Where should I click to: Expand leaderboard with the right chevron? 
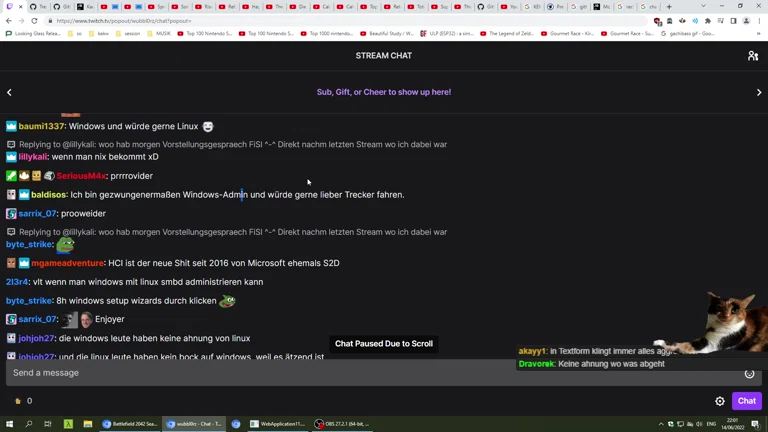click(x=759, y=92)
